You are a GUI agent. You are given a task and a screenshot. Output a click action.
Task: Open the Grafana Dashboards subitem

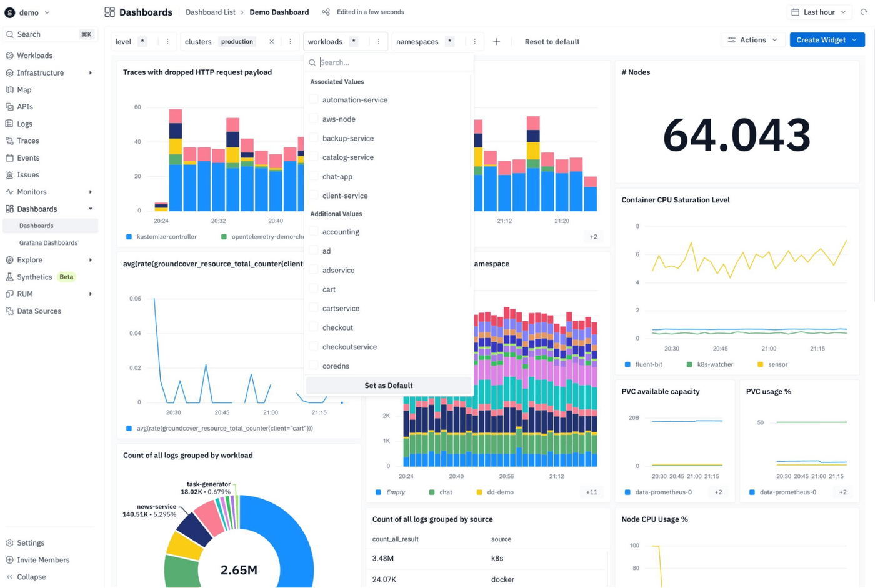click(x=48, y=243)
